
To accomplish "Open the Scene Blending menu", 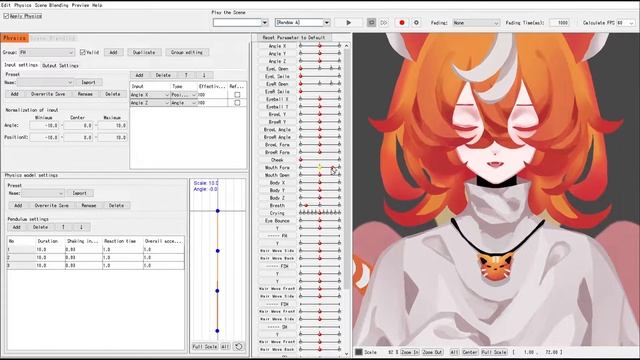I will (51, 5).
